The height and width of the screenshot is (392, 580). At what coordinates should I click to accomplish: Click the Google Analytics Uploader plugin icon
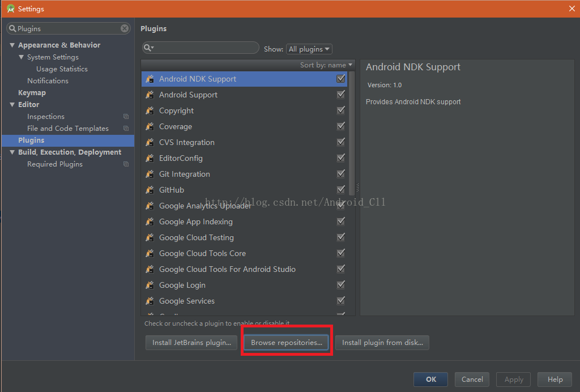tap(150, 206)
